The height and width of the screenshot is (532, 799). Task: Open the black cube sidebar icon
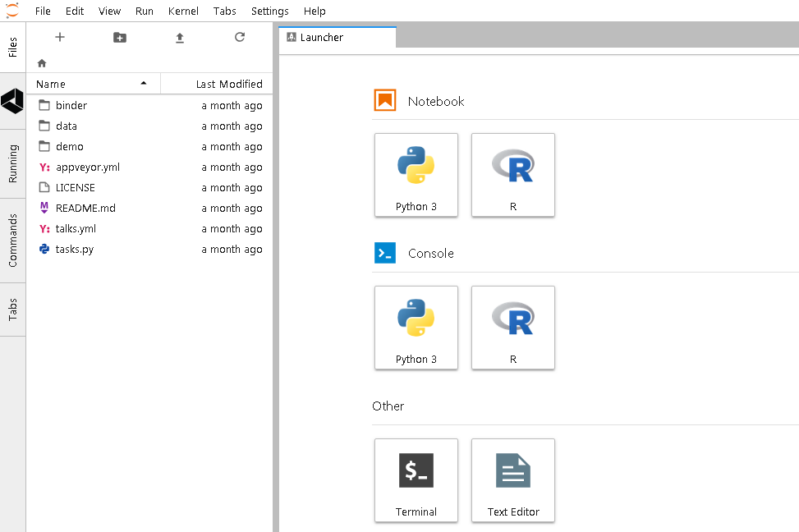pos(12,100)
